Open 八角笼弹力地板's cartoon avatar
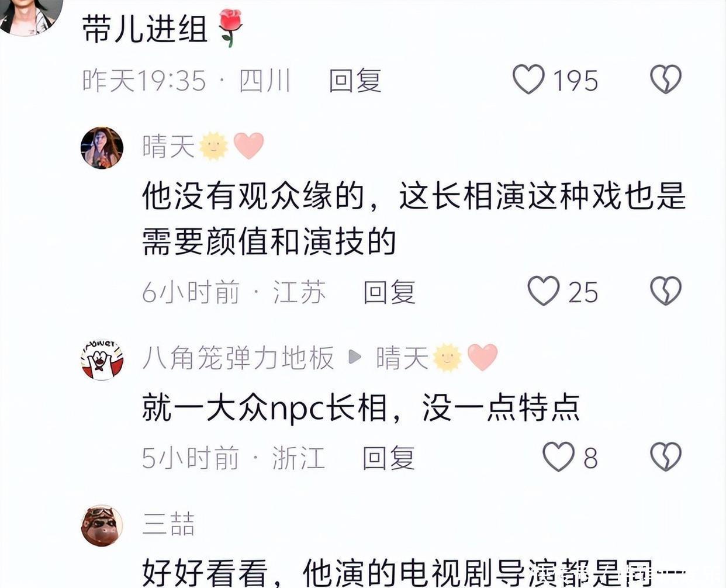Screen dimensions: 726x588 click(102, 359)
